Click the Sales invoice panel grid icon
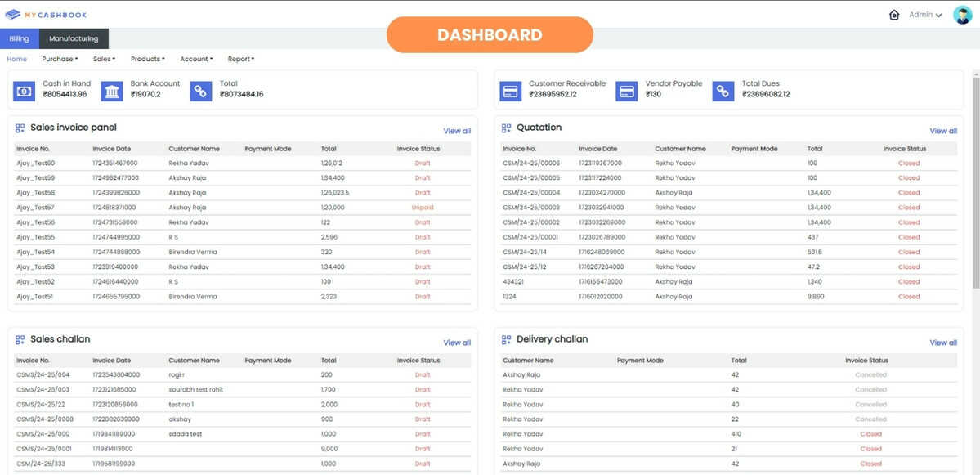 [18, 128]
